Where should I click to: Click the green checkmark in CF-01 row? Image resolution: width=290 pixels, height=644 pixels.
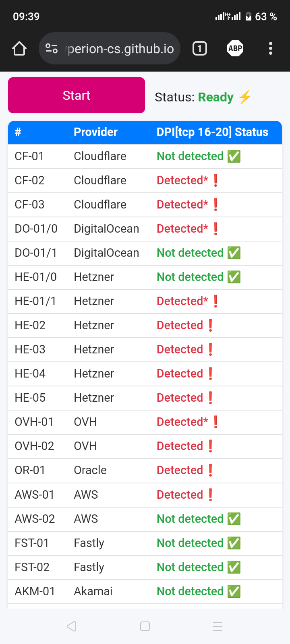(234, 156)
